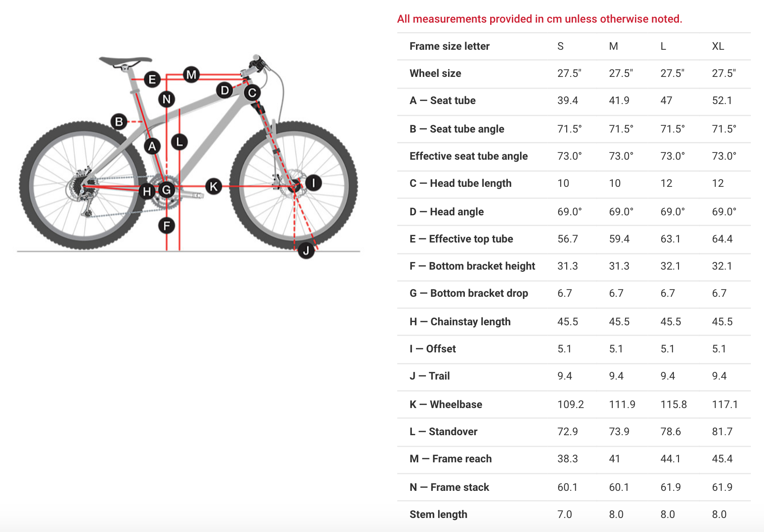764x532 pixels.
Task: Click the 'Frame size letter' header label
Action: tap(449, 46)
